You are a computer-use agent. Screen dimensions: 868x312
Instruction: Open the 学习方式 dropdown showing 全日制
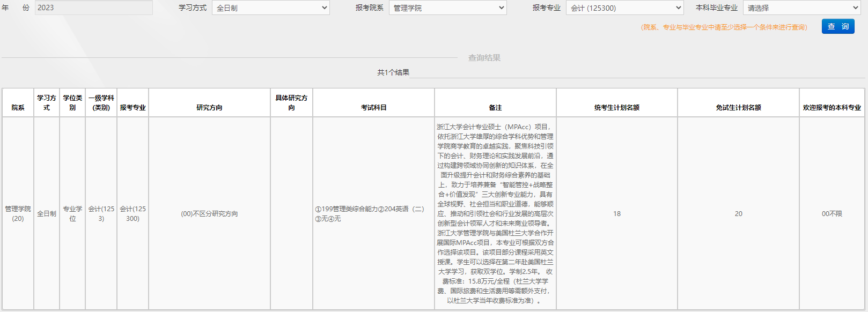[270, 8]
